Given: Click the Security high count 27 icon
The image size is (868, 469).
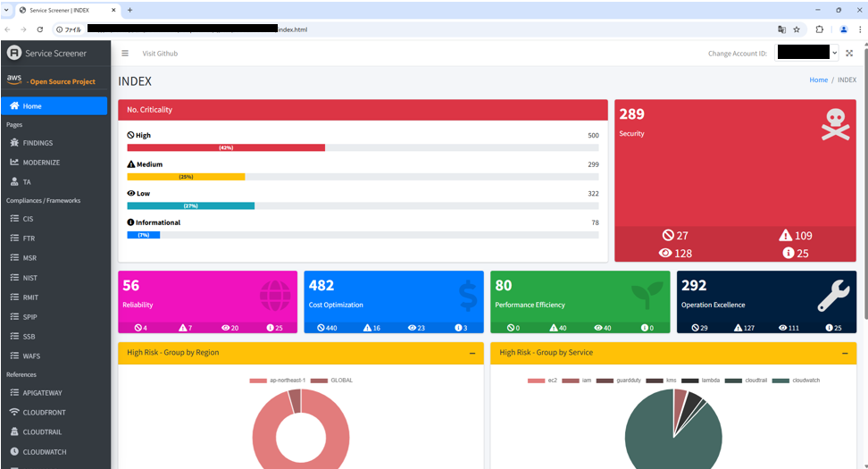Looking at the screenshot, I should [668, 235].
